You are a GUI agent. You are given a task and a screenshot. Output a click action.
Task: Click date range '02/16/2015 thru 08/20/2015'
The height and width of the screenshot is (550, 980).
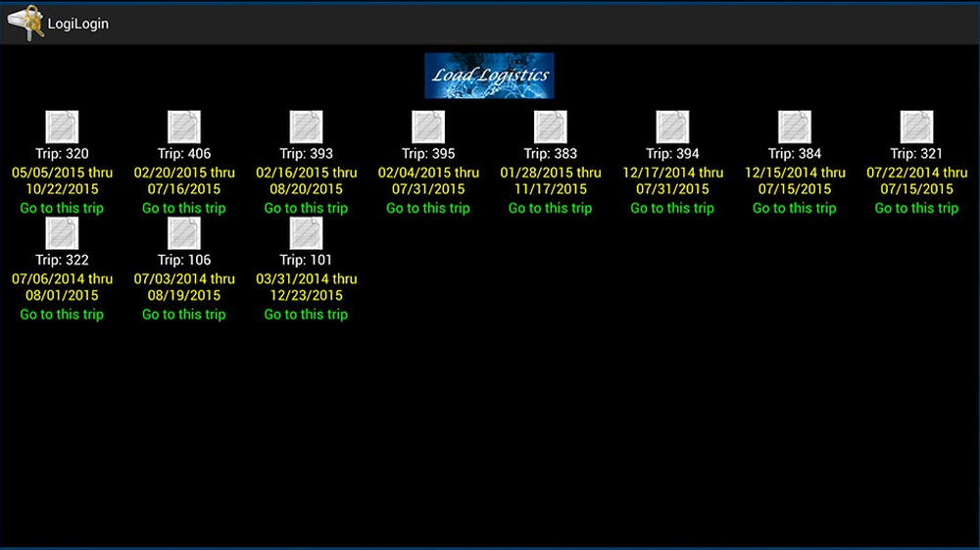click(306, 180)
